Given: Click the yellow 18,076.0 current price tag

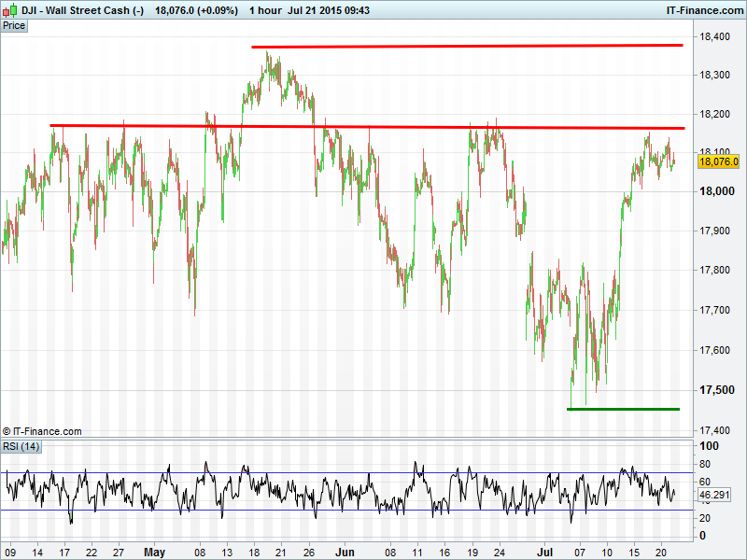Looking at the screenshot, I should [x=717, y=161].
